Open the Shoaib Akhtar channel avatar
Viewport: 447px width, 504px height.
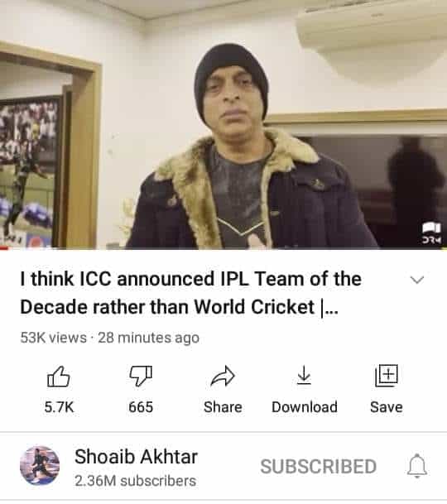coord(40,465)
